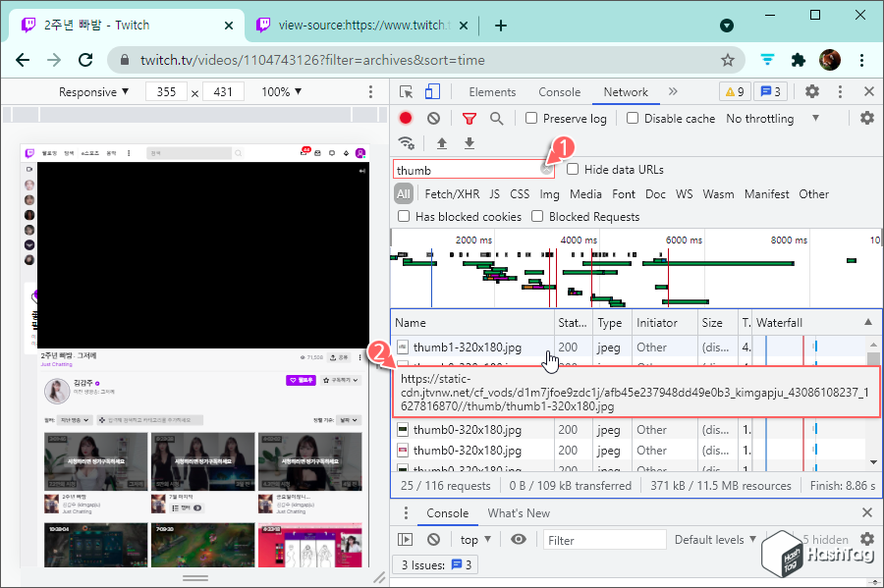Viewport: 884px width, 588px height.
Task: Click the address bar URL
Action: pos(312,60)
